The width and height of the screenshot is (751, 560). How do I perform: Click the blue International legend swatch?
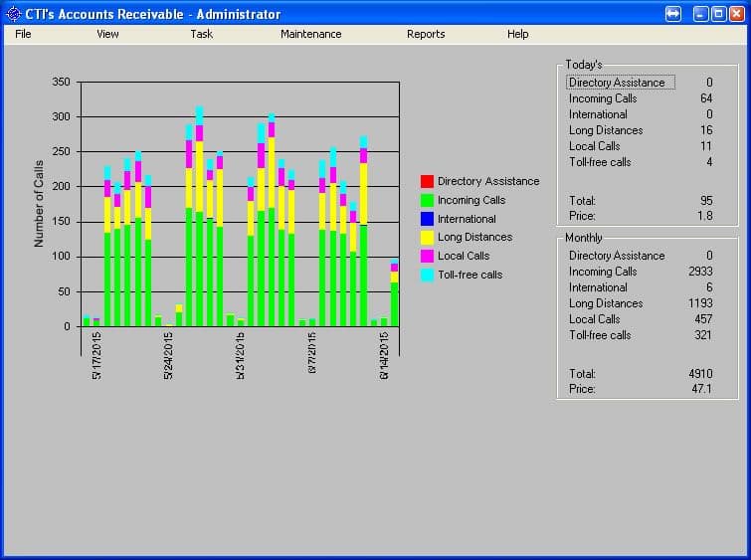click(427, 219)
